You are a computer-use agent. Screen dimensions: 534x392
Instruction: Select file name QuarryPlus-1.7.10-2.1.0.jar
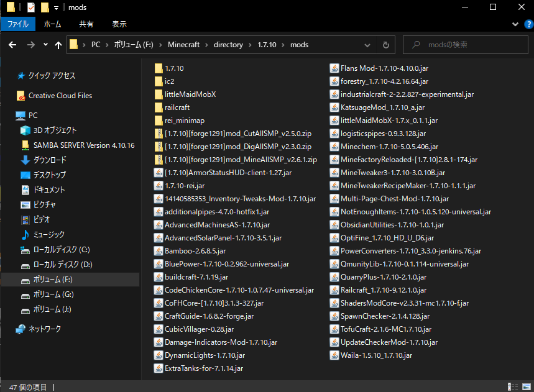pos(384,277)
